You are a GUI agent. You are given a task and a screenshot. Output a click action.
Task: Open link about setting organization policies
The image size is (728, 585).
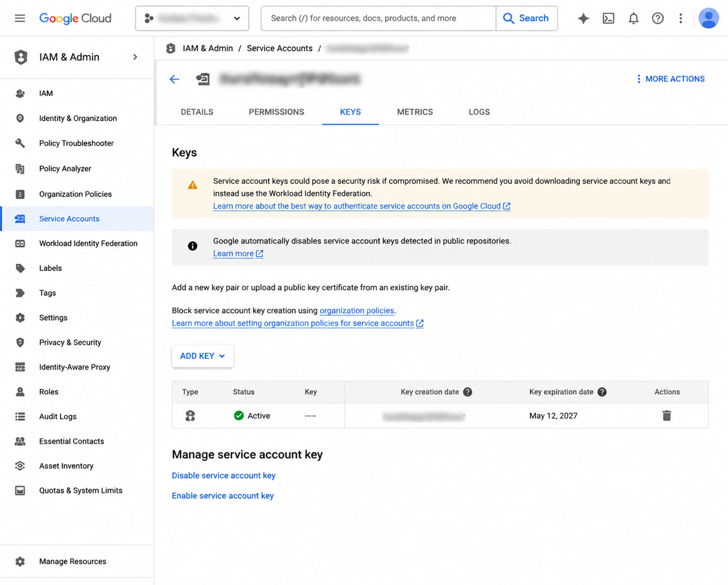(298, 323)
